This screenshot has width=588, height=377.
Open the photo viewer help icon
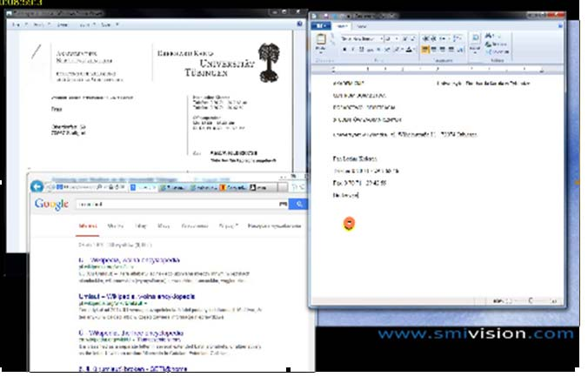[x=299, y=24]
